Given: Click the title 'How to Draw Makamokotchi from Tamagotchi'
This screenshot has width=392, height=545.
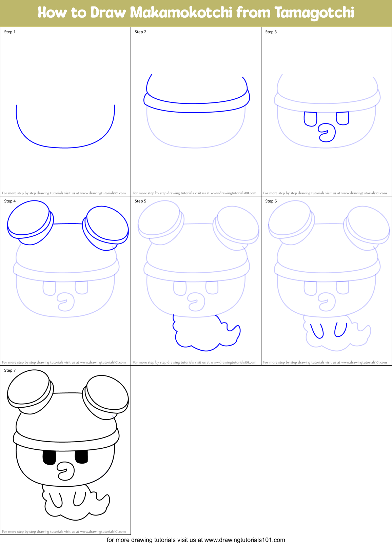Looking at the screenshot, I should 196,13.
